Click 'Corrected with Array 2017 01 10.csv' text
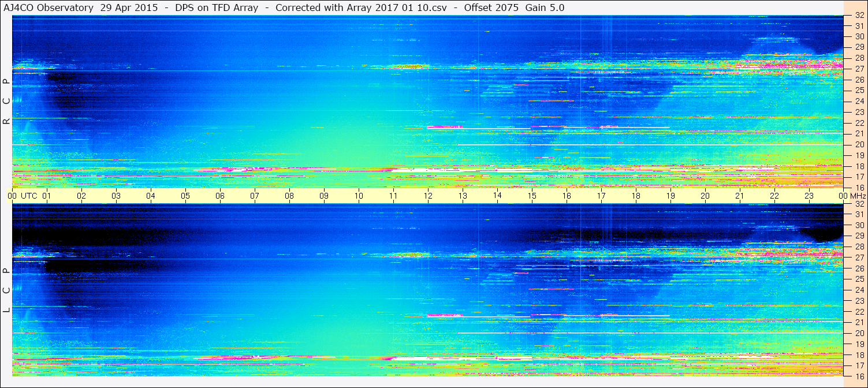868x388 pixels. click(362, 8)
